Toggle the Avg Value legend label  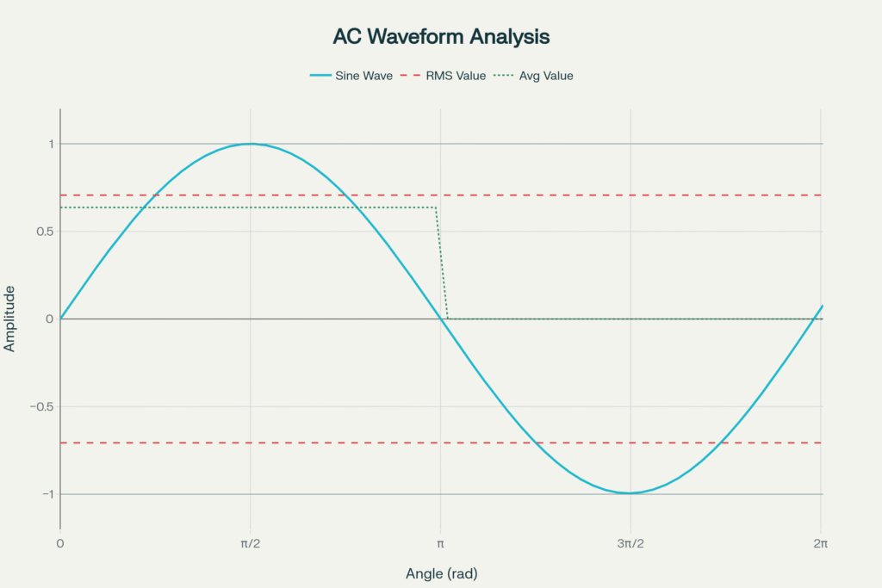tap(545, 76)
